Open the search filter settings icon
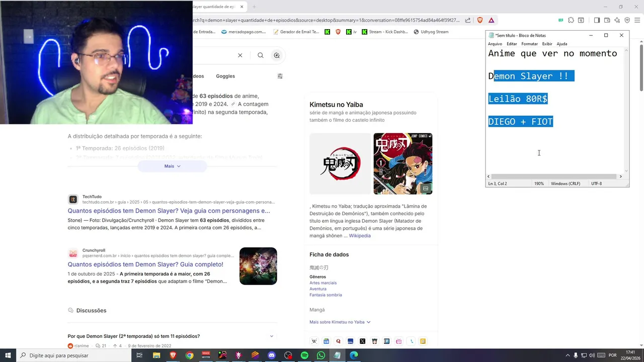644x362 pixels. pos(280,76)
